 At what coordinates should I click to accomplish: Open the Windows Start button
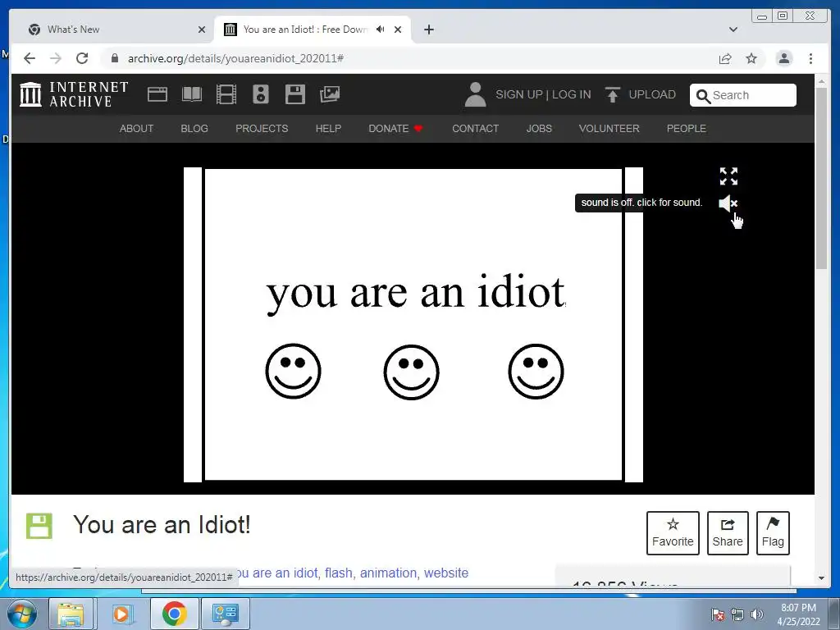tap(22, 614)
